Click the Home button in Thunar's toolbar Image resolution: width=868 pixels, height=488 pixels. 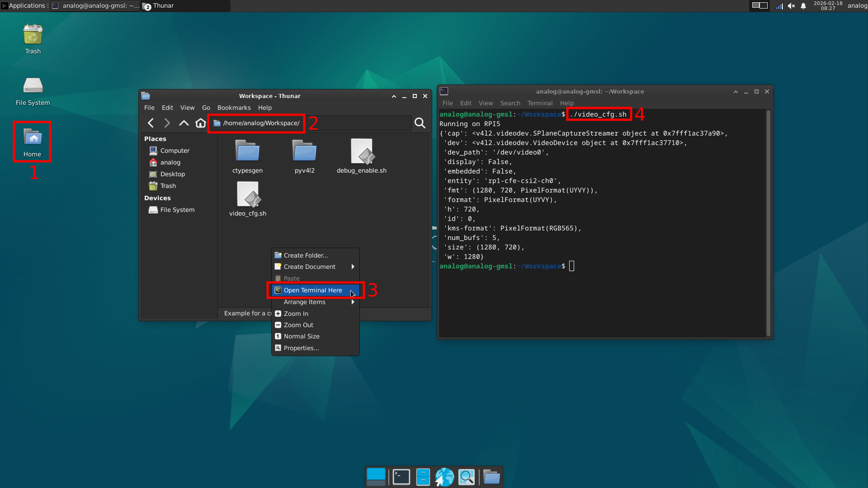point(200,122)
